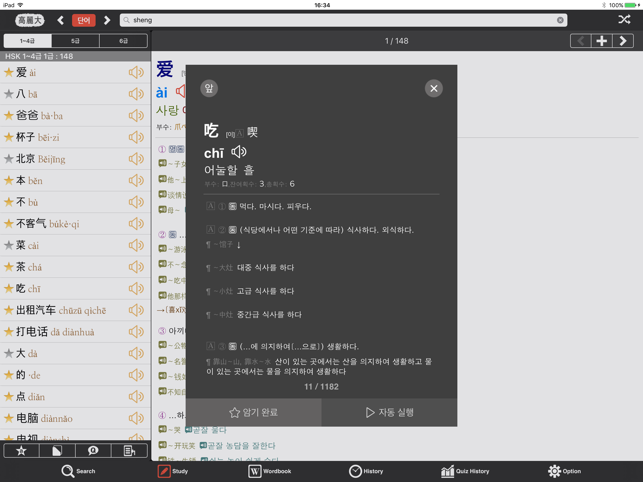The width and height of the screenshot is (643, 482).
Task: Select the 6급 level tab
Action: pos(124,41)
